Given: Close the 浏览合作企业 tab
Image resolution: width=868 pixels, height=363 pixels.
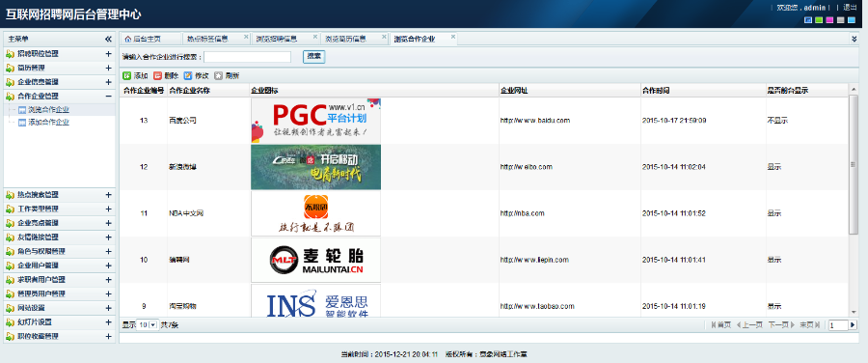Looking at the screenshot, I should tap(453, 37).
